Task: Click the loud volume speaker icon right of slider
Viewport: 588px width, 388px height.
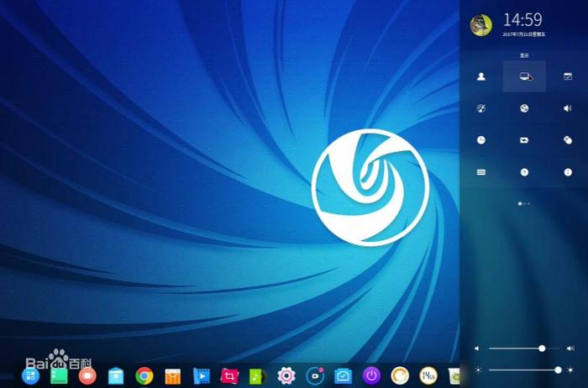Action: point(570,349)
